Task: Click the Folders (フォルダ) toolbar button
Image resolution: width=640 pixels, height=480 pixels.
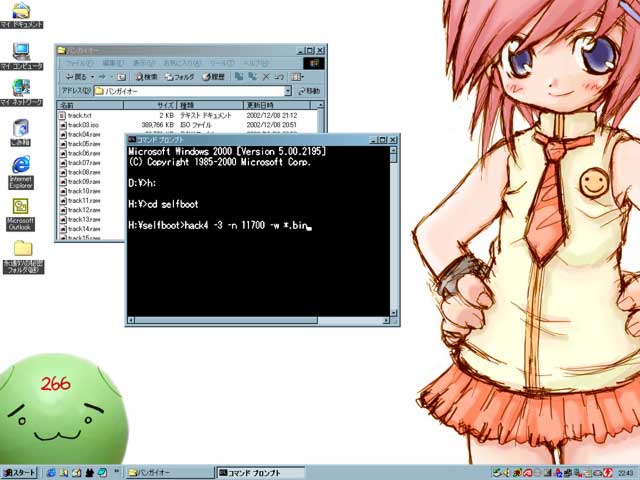Action: pos(180,76)
